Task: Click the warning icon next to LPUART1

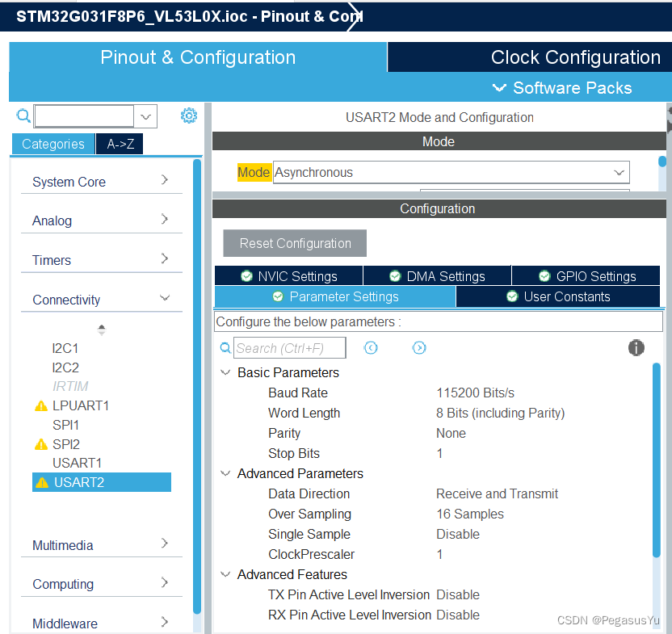Action: (x=40, y=405)
